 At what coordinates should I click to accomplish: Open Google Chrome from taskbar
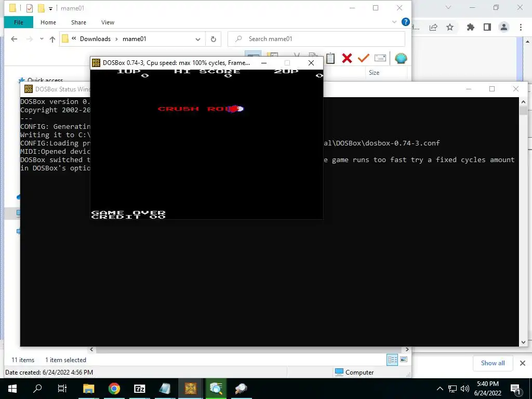tap(114, 389)
